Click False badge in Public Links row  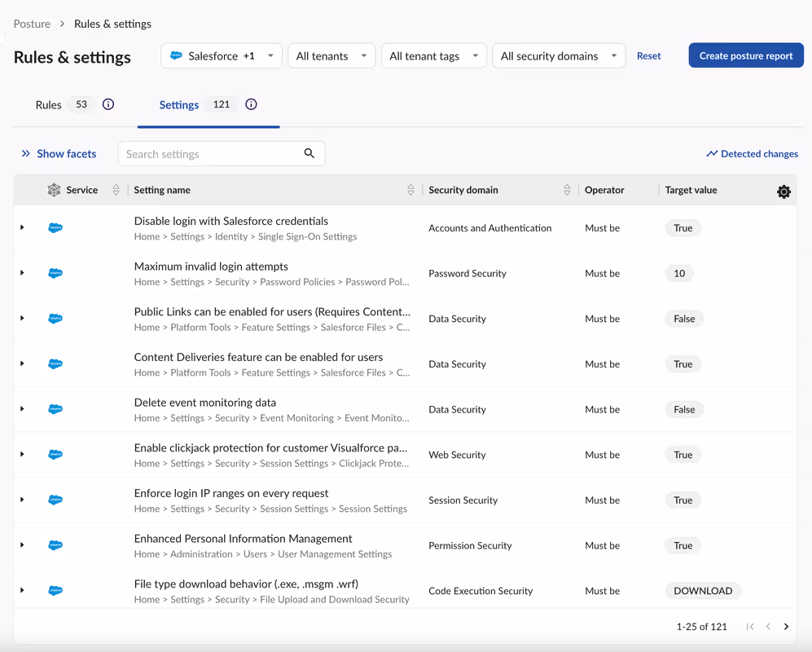(684, 319)
